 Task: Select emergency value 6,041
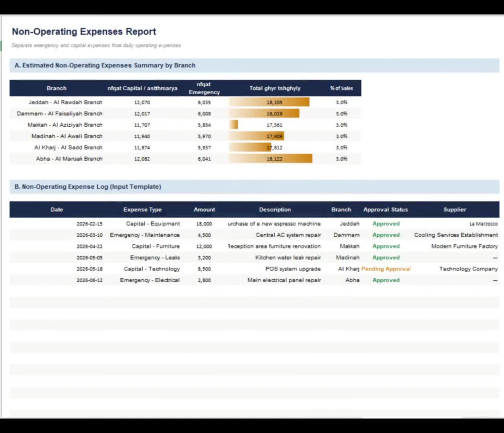pyautogui.click(x=204, y=159)
